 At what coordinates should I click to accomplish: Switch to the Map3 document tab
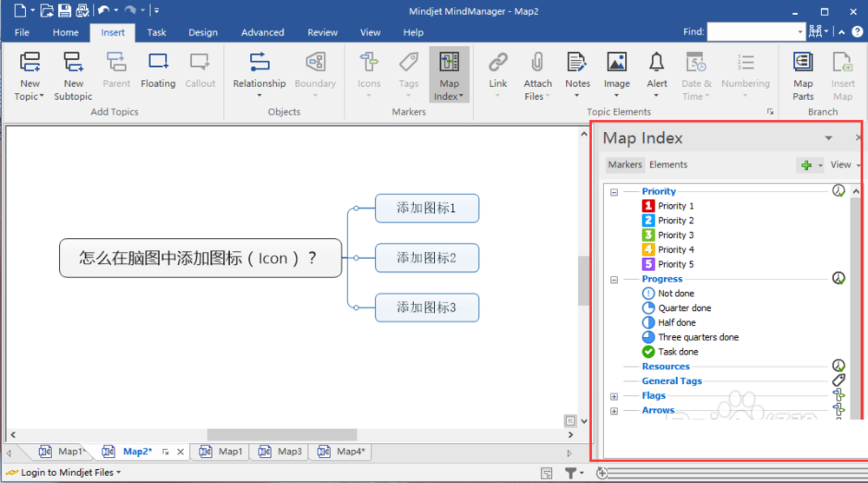point(281,452)
